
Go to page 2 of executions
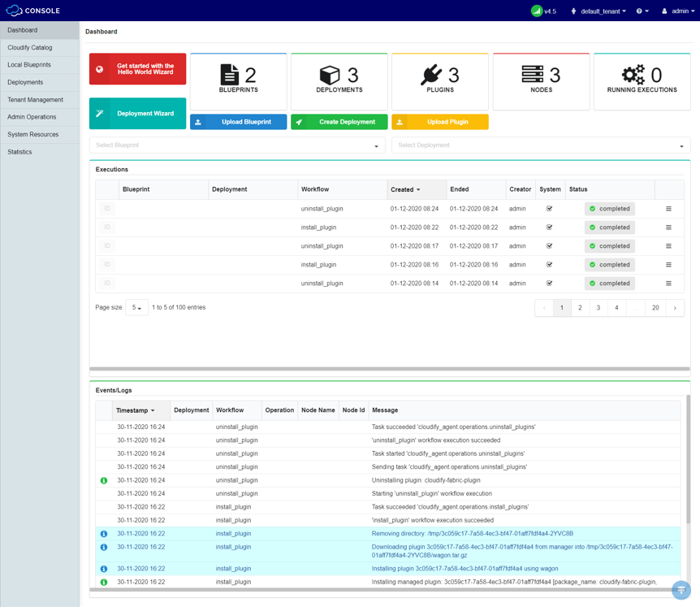[580, 308]
